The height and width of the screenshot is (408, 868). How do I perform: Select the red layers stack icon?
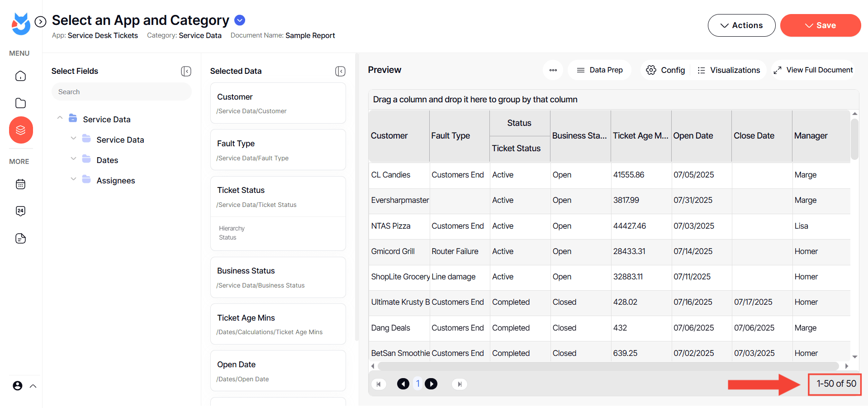pyautogui.click(x=21, y=130)
